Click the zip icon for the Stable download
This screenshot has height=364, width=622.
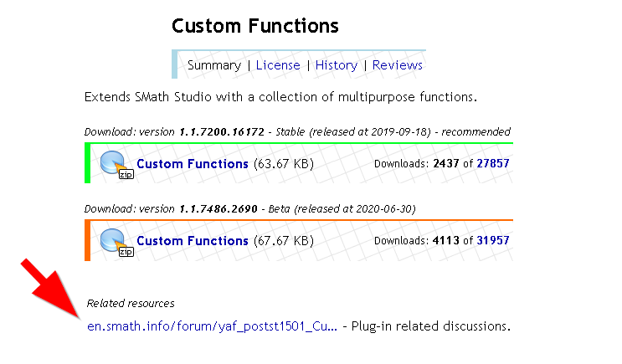[x=116, y=165]
